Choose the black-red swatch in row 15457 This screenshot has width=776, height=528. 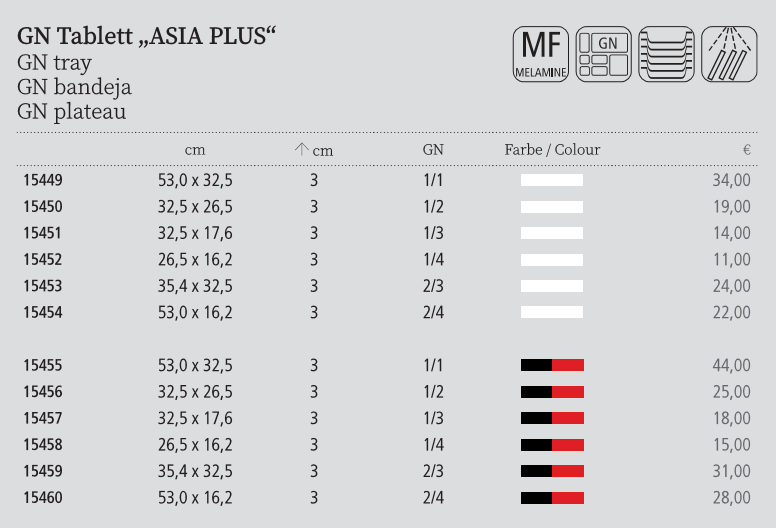(552, 418)
